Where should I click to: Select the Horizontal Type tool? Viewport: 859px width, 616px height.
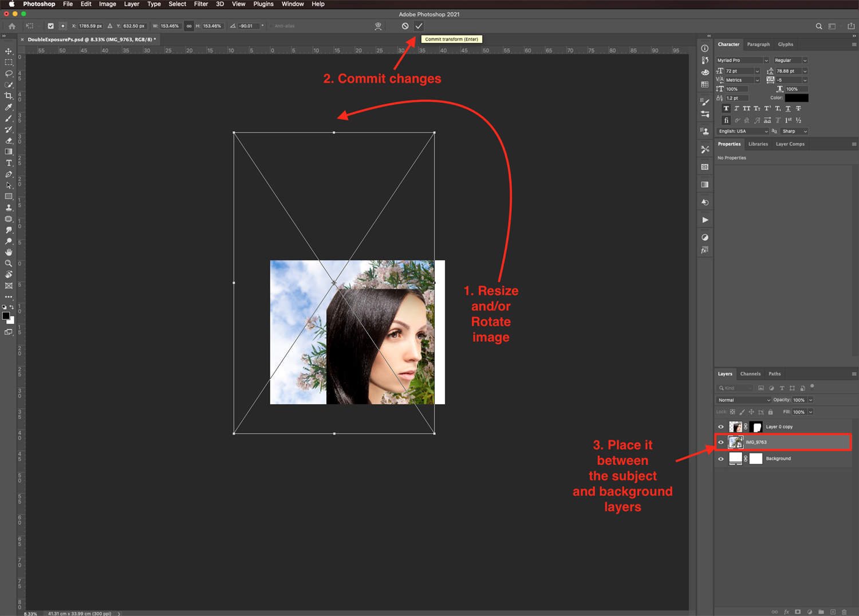coord(9,163)
